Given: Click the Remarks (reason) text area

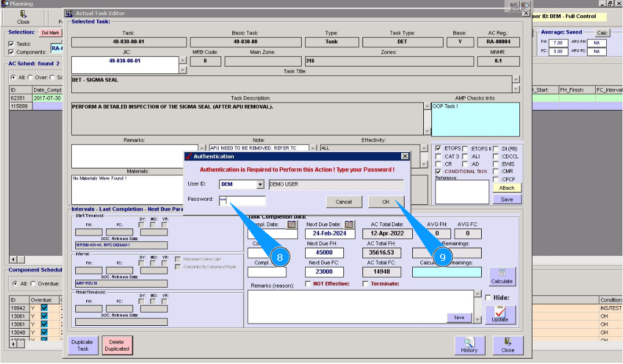Looking at the screenshot, I should 361,307.
